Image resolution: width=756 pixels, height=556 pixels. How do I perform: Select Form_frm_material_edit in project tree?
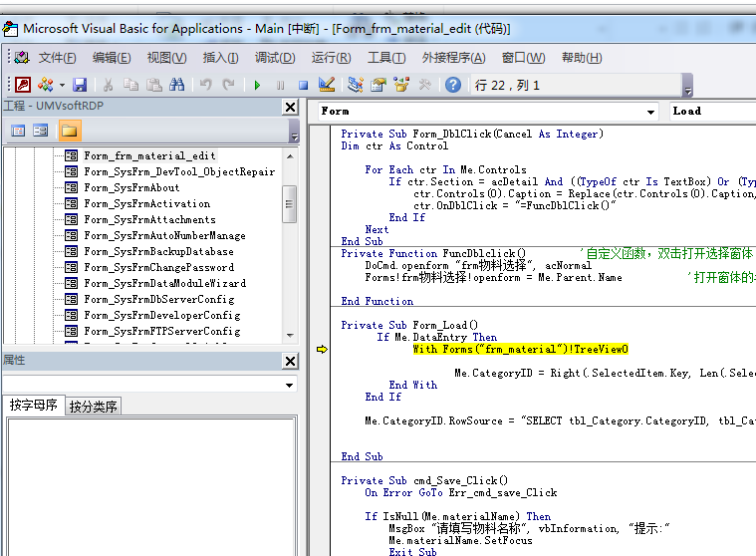point(149,155)
